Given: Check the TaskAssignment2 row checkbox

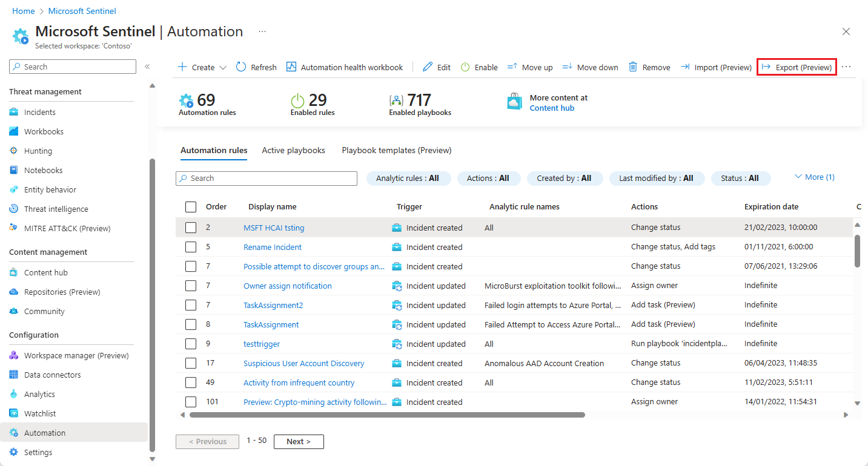Looking at the screenshot, I should click(191, 305).
